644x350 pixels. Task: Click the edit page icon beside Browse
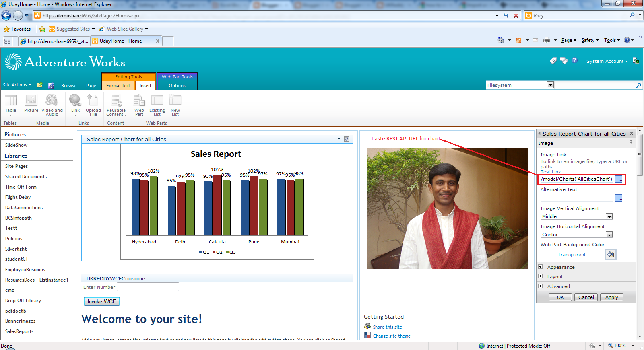coord(51,85)
